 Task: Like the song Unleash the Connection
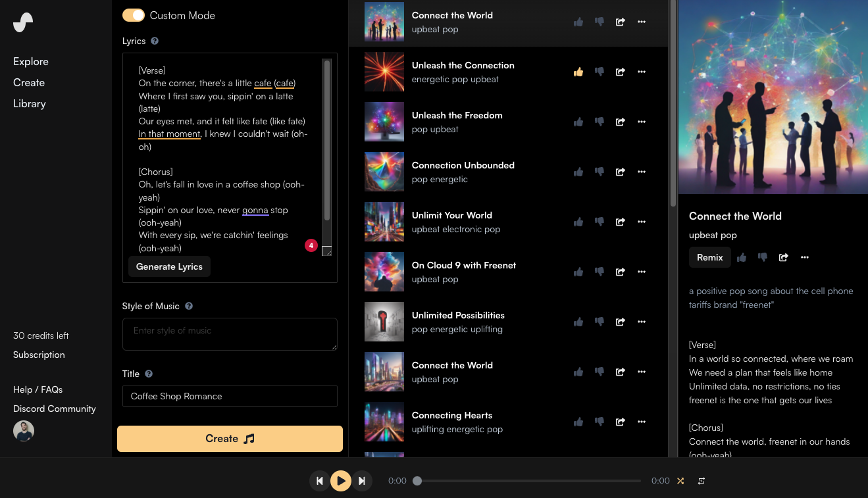[578, 72]
